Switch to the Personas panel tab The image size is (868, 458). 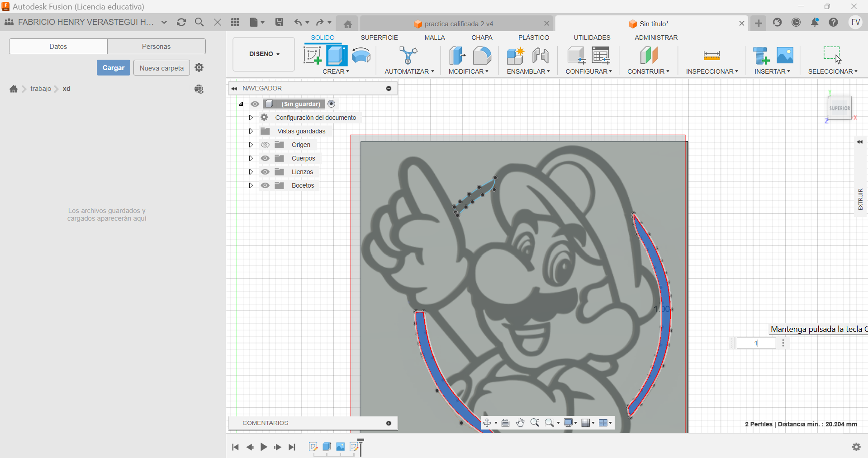157,46
